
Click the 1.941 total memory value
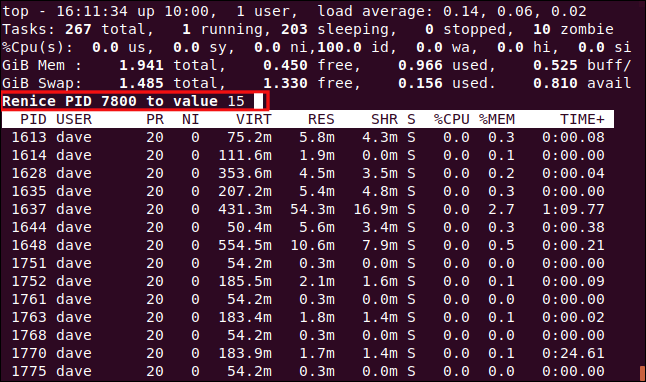[141, 65]
